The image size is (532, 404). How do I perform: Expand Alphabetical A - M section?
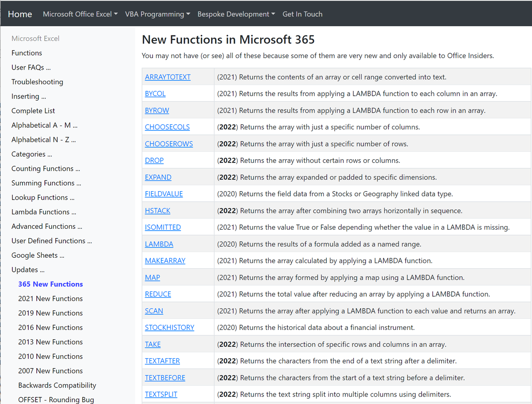[x=45, y=125]
